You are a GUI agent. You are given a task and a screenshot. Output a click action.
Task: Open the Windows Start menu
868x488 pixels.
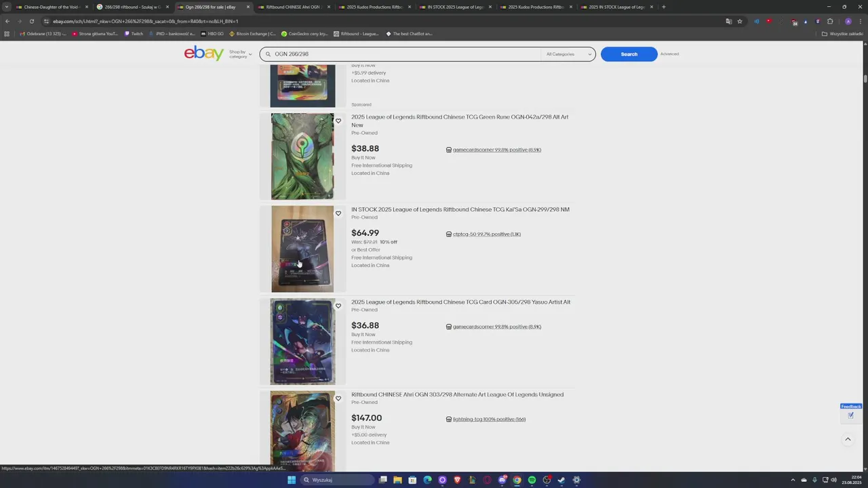(x=292, y=480)
